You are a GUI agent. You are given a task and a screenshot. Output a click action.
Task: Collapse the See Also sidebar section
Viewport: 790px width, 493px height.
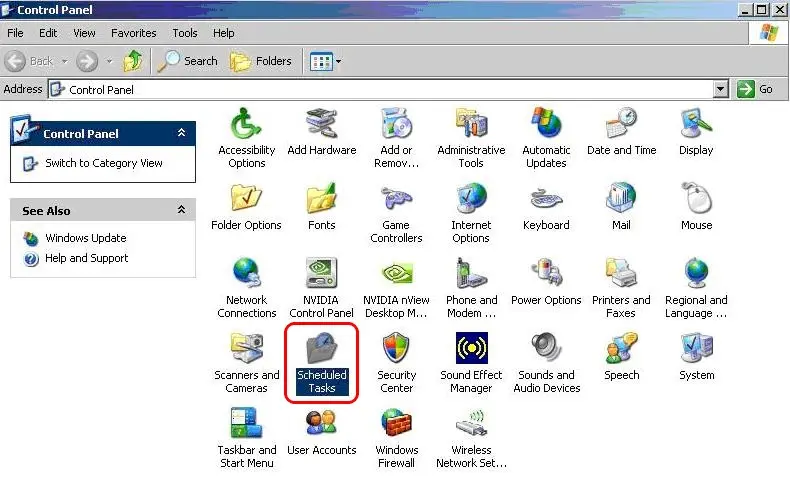181,210
